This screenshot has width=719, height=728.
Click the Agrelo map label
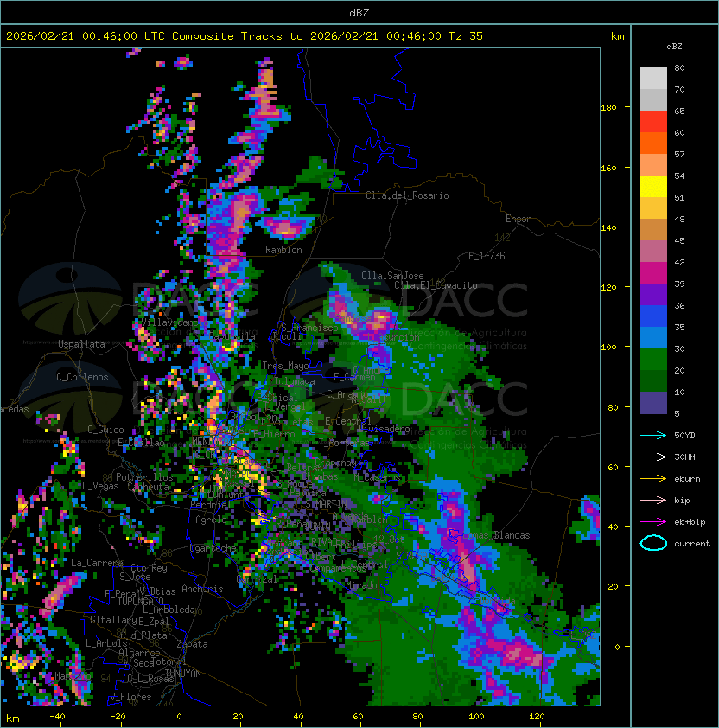tap(211, 520)
